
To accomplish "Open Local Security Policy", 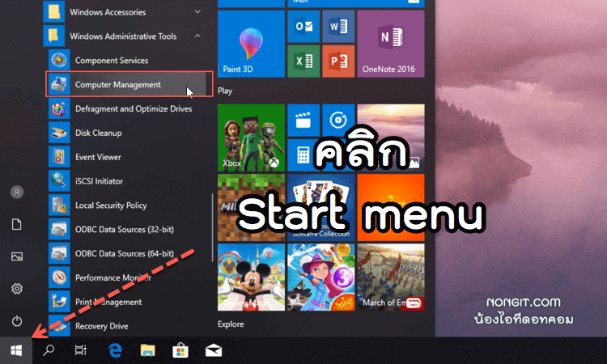I will 128,205.
